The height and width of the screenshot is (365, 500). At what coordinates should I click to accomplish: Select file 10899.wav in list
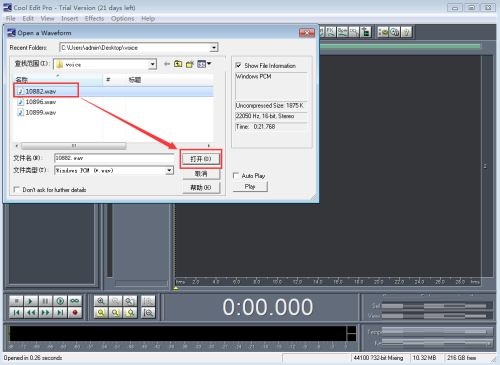[113, 113]
